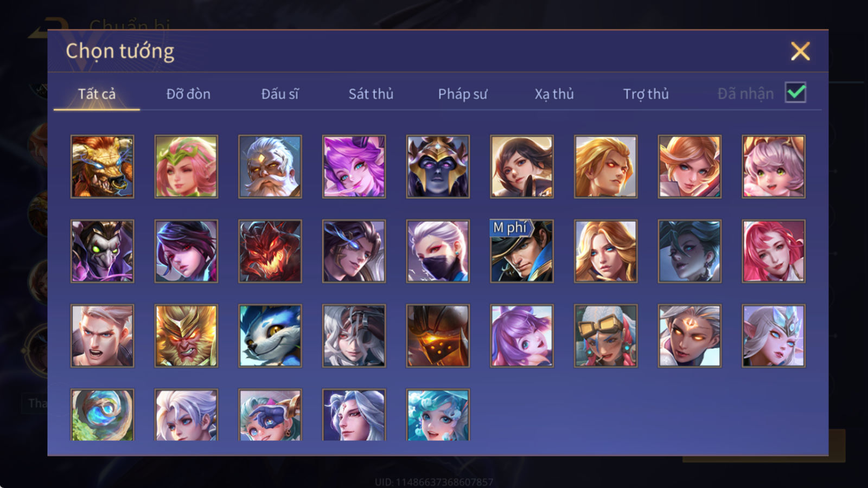The width and height of the screenshot is (868, 488).
Task: Show the 'Pháp sư' hero category
Action: [x=463, y=94]
